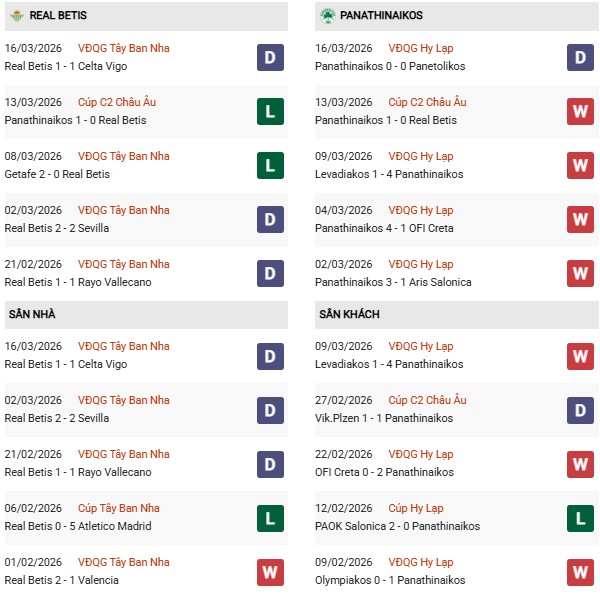Open the Cúp Tây Ban Nha league link
This screenshot has height=595, width=600.
coord(118,508)
